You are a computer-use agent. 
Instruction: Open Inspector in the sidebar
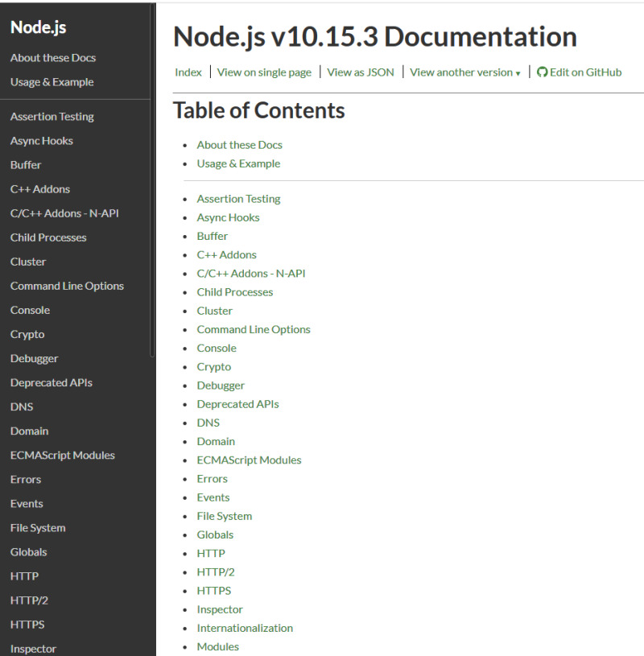(33, 650)
